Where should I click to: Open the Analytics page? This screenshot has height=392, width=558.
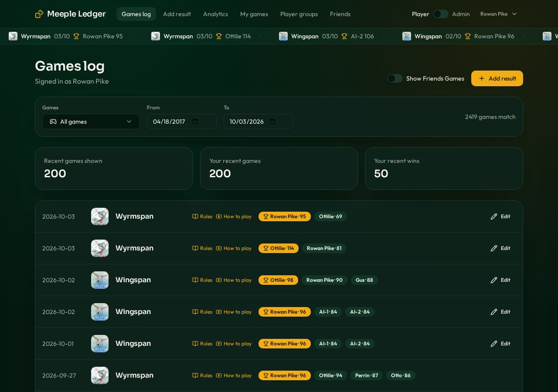215,14
